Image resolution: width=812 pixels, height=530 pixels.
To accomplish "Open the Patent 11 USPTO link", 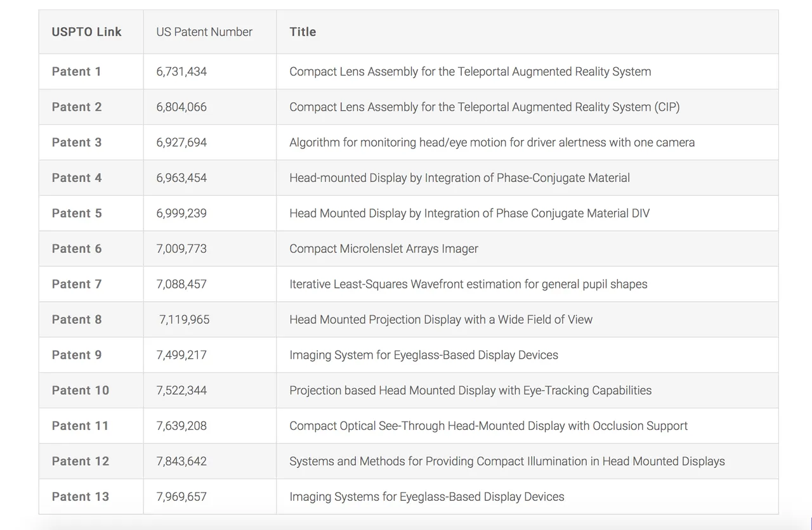I will tap(80, 427).
